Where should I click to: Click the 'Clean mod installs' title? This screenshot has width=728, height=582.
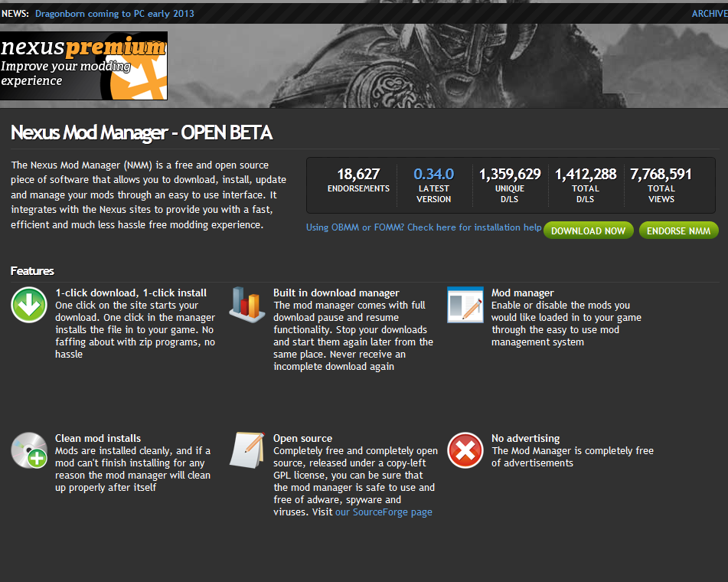click(x=98, y=438)
